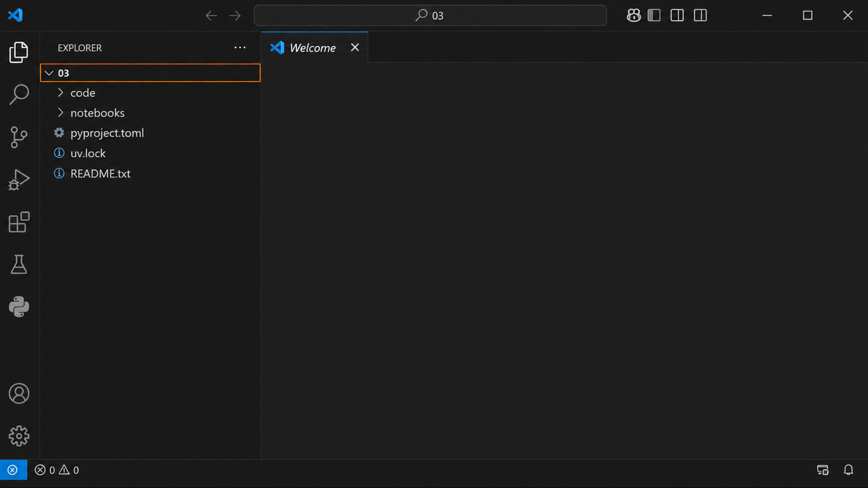Expand the notebooks folder

[150, 113]
